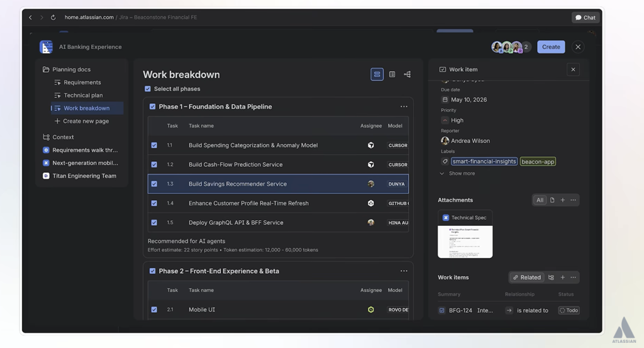Change the Todo status of BFG-124
Screen dimensions: 644x348
click(569, 310)
